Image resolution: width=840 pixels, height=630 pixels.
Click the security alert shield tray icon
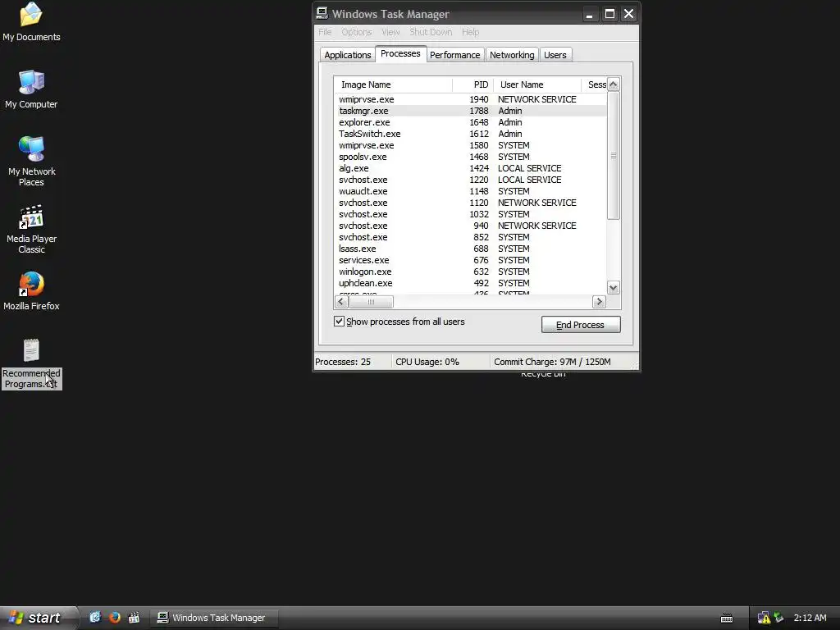764,618
